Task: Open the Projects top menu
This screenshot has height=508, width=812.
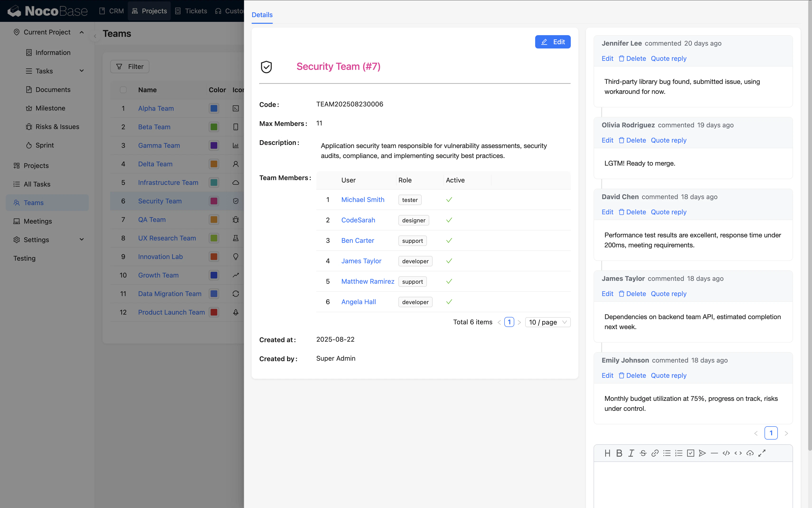Action: (x=149, y=11)
